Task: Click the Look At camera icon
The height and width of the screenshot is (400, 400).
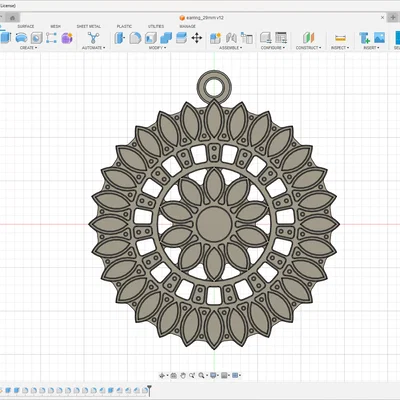Action: 173,376
